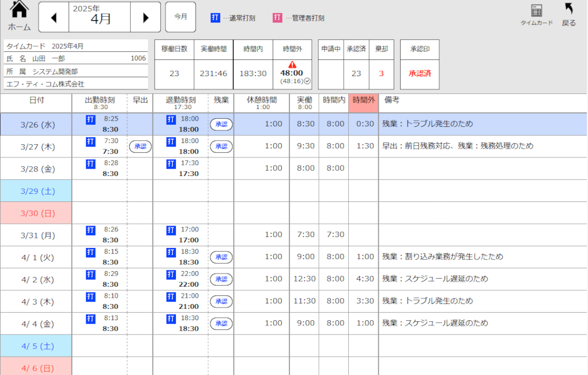Select the 3/30 (日) date cell
The width and height of the screenshot is (588, 375).
36,213
